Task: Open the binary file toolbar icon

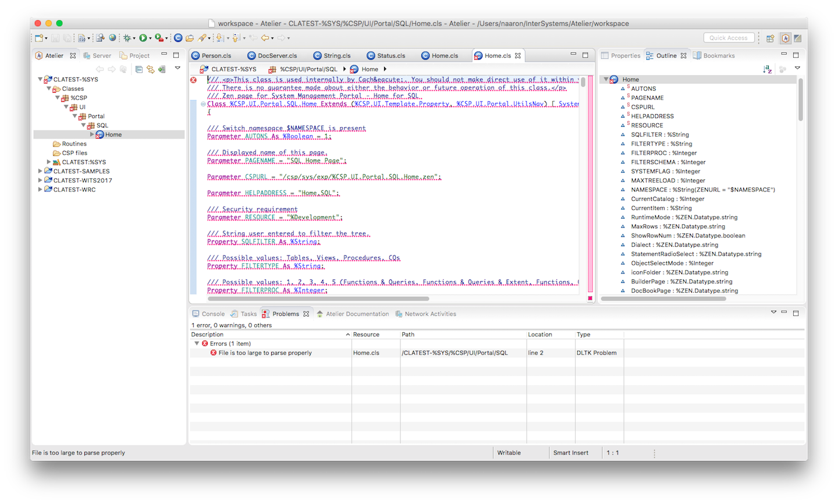Action: click(x=81, y=38)
